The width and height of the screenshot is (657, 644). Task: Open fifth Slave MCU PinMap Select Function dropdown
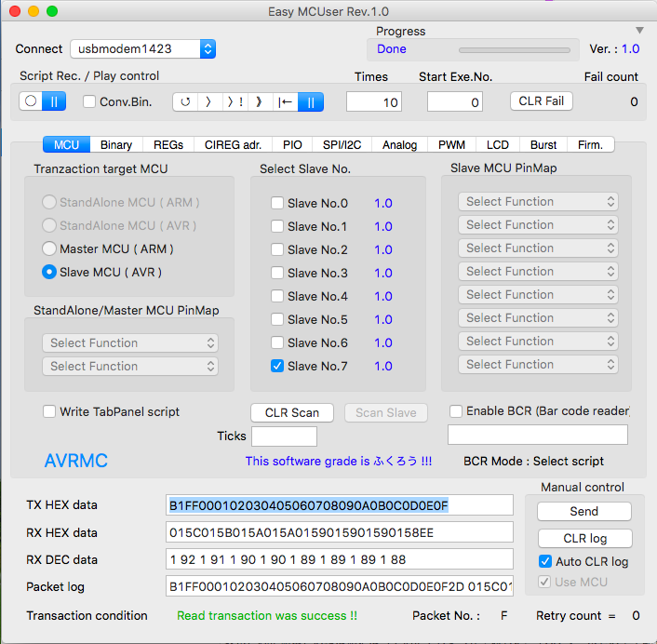[x=538, y=295]
